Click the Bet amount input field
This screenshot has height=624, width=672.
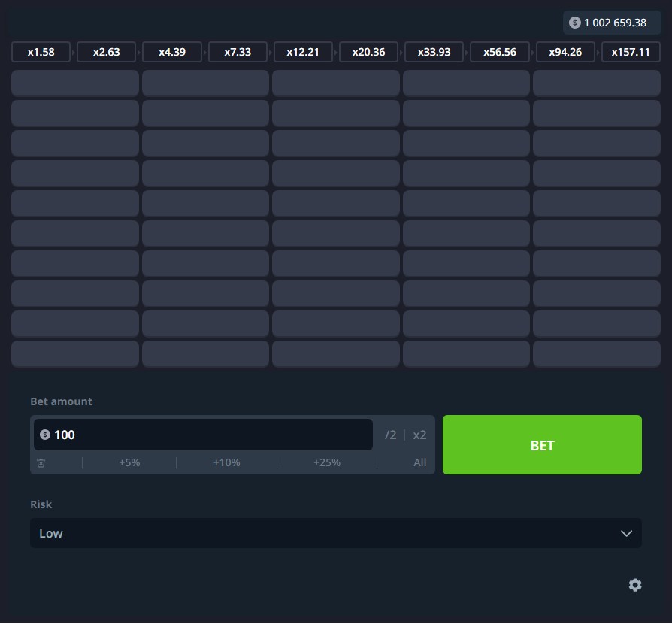pyautogui.click(x=210, y=435)
